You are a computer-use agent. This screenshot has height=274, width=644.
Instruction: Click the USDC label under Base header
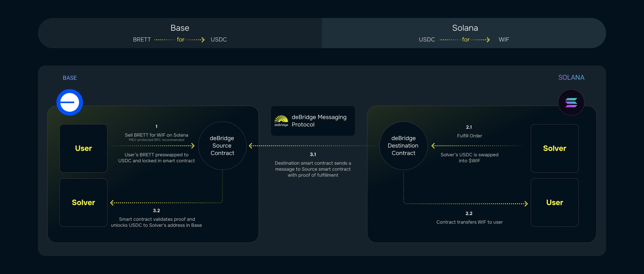[x=219, y=40]
